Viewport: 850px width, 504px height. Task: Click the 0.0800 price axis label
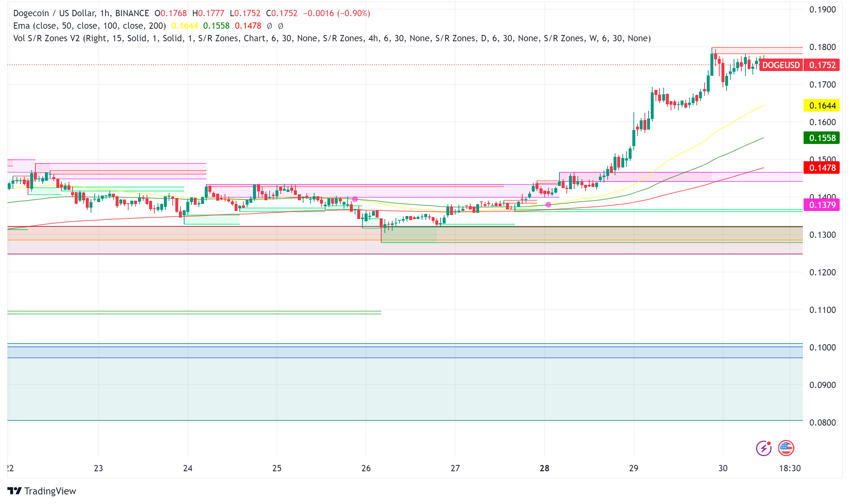[822, 423]
